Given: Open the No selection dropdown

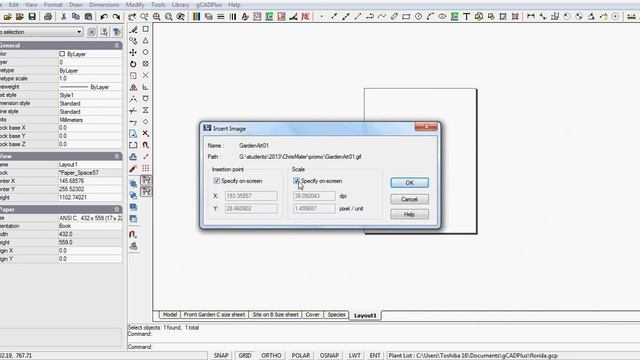Looking at the screenshot, I should (x=79, y=32).
